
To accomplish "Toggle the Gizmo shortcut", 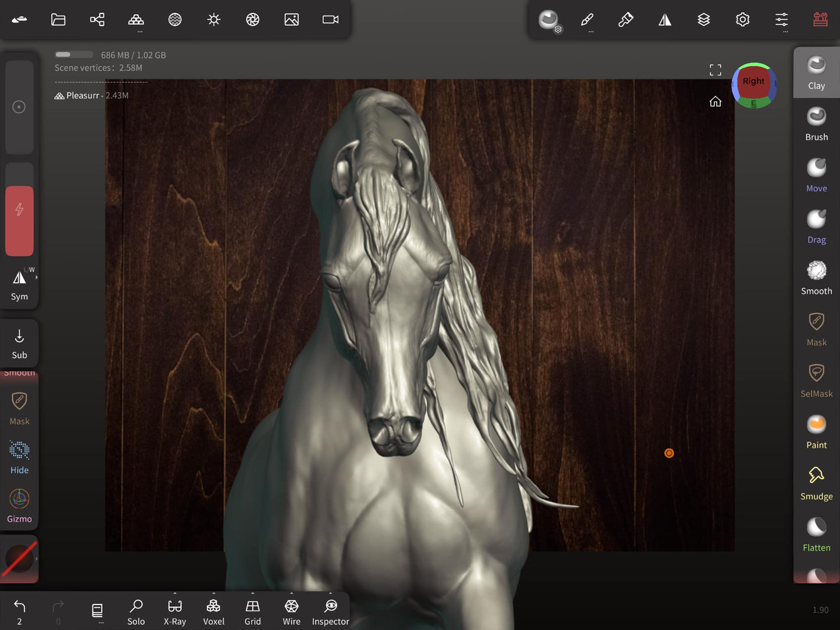I will (x=19, y=506).
